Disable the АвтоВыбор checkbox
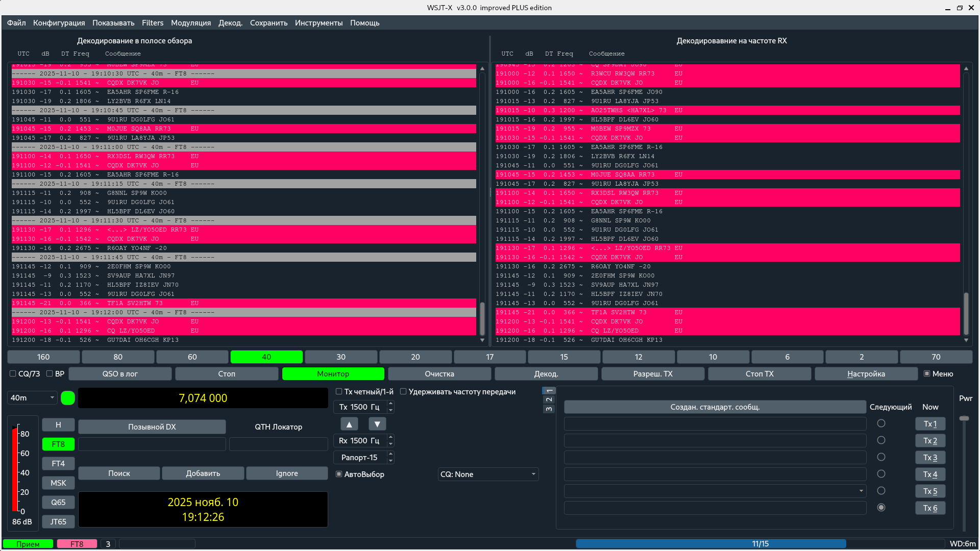The width and height of the screenshot is (980, 551). click(x=339, y=474)
